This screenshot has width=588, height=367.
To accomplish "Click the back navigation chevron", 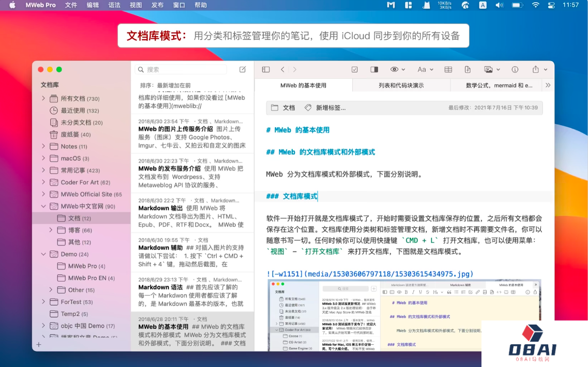I will tap(282, 69).
